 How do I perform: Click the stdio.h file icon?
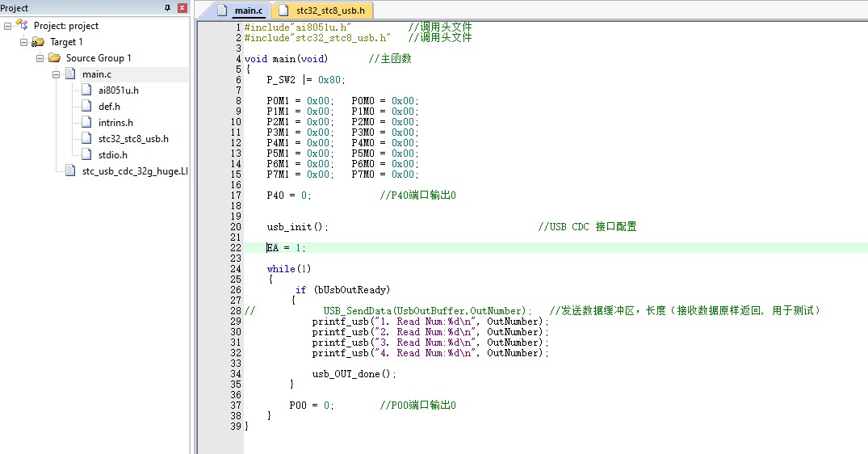pyautogui.click(x=86, y=154)
